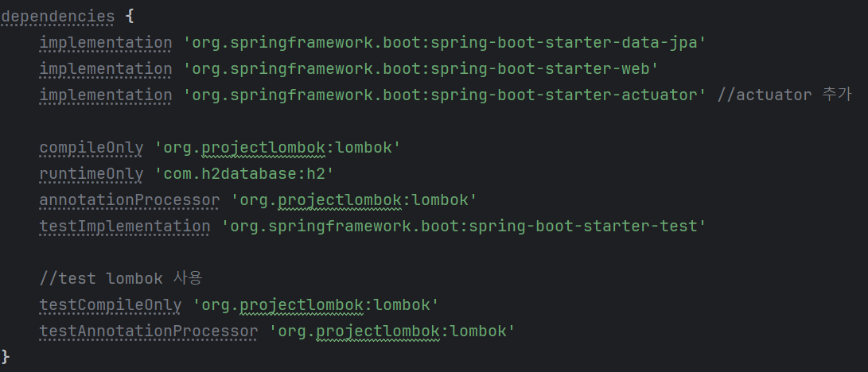Click lombok string on compileOnly line
Viewport: 868px width, 372px height.
click(x=278, y=148)
